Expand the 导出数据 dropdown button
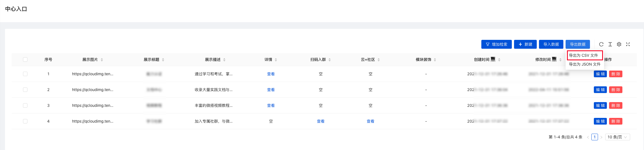This screenshot has width=644, height=150. click(x=577, y=44)
